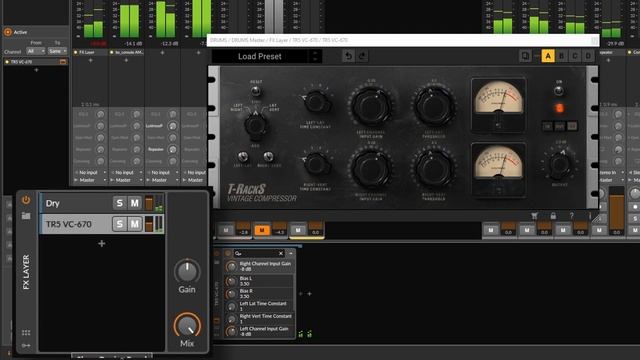The width and height of the screenshot is (640, 360).
Task: Mute the Dry layer
Action: 134,203
